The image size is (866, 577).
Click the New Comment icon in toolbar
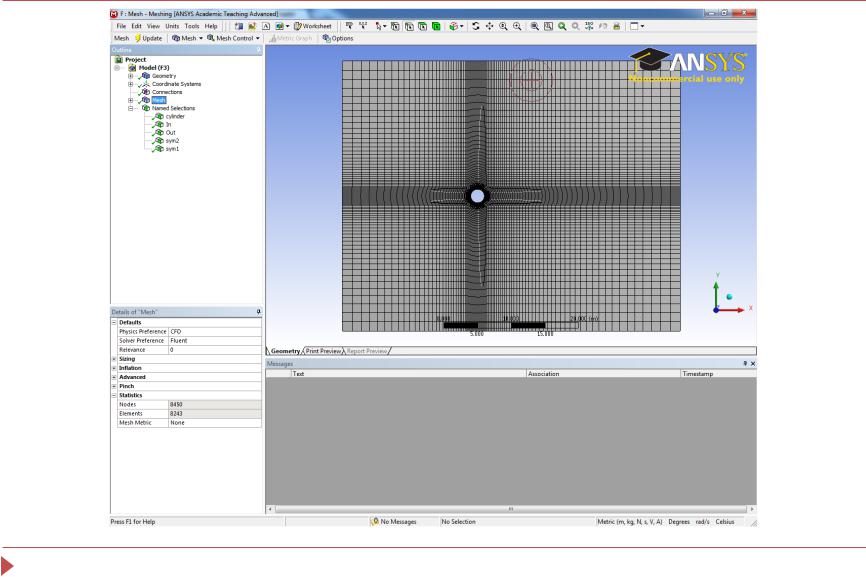point(266,26)
